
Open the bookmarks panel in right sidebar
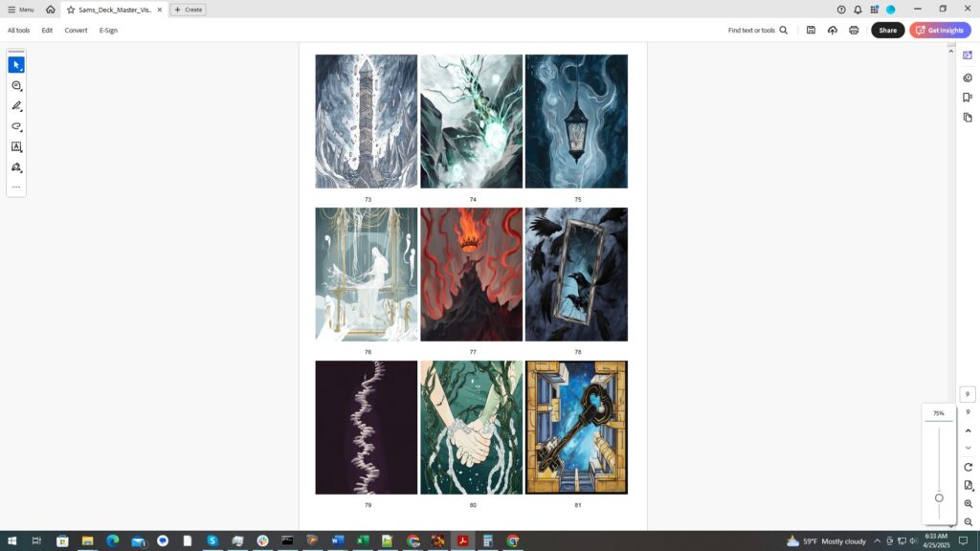point(968,98)
